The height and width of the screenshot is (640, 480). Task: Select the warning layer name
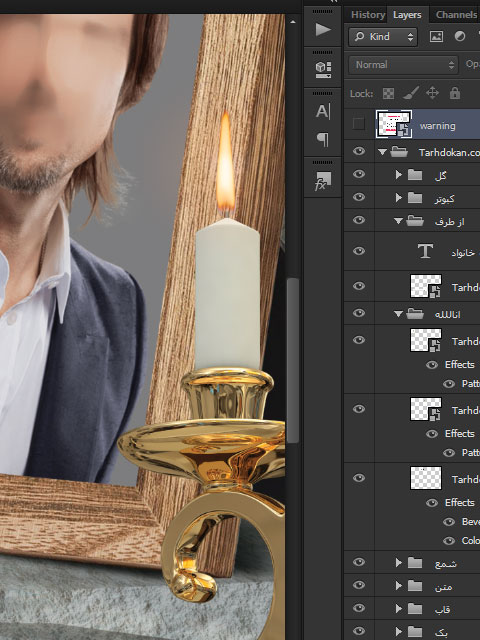click(x=438, y=126)
